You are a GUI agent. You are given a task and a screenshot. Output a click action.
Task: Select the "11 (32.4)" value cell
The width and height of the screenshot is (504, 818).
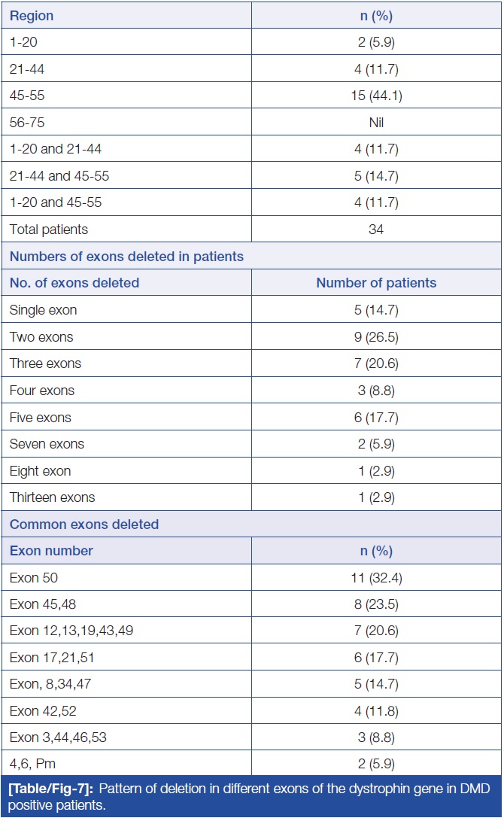tap(375, 578)
